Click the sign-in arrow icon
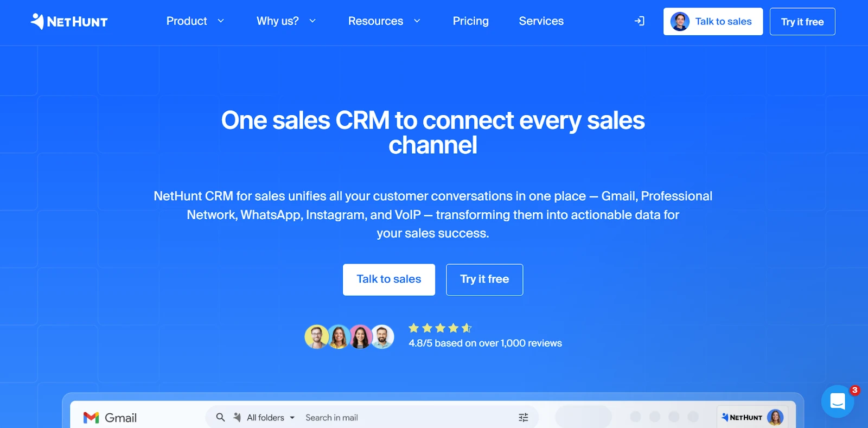This screenshot has height=428, width=868. coord(640,21)
